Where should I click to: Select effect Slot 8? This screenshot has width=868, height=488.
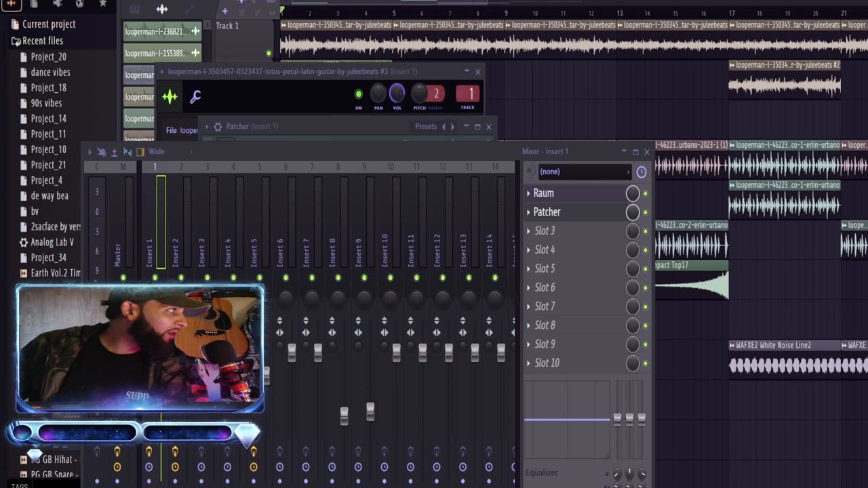(545, 325)
